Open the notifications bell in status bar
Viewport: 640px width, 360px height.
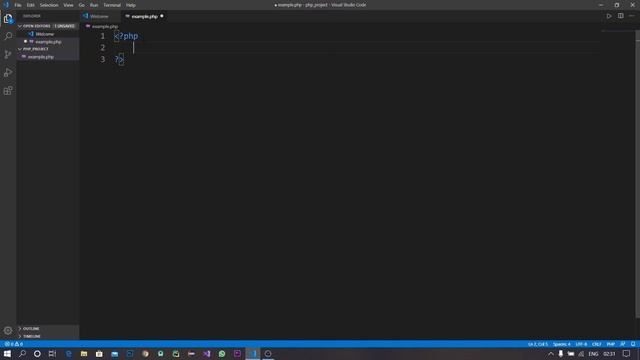[x=633, y=344]
